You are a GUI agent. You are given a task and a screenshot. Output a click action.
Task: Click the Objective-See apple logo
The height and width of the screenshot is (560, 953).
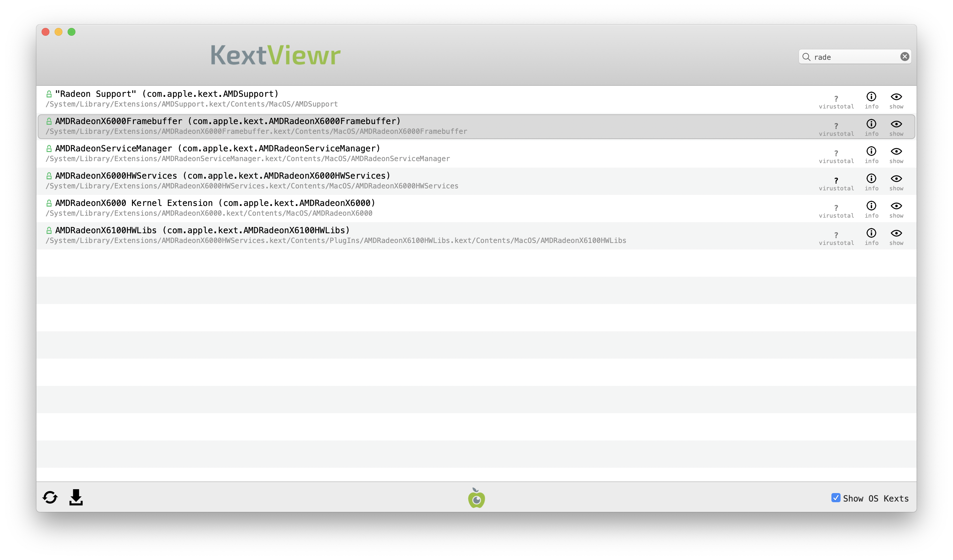point(476,498)
